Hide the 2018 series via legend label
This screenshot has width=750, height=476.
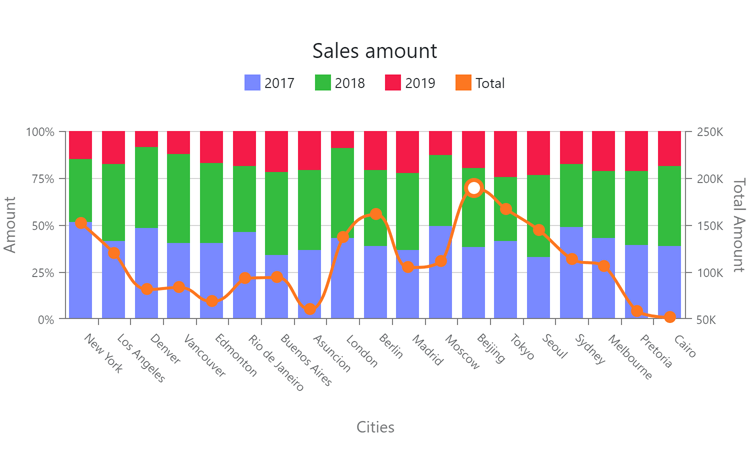350,83
